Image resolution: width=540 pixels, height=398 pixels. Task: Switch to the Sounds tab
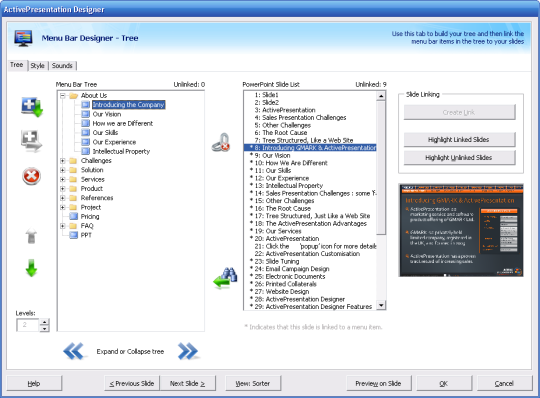pyautogui.click(x=62, y=65)
